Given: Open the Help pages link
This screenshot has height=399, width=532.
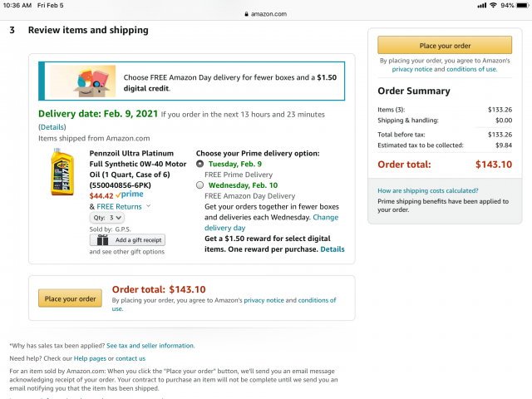Looking at the screenshot, I should 89,357.
